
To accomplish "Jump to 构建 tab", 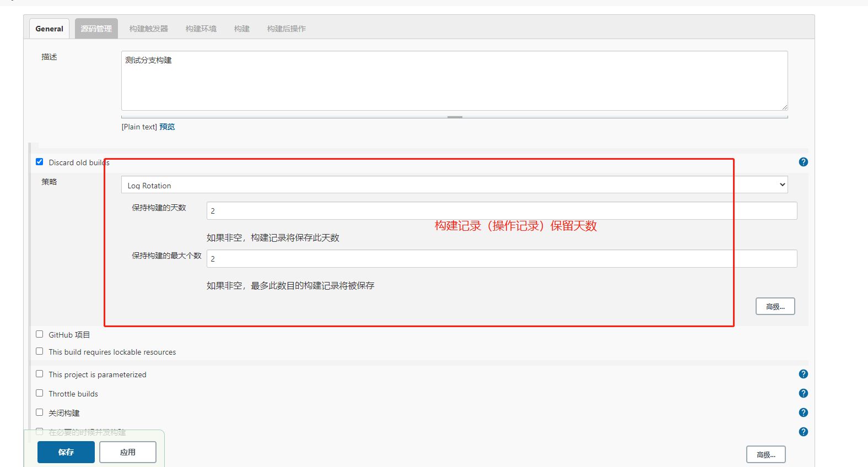I will pyautogui.click(x=242, y=29).
